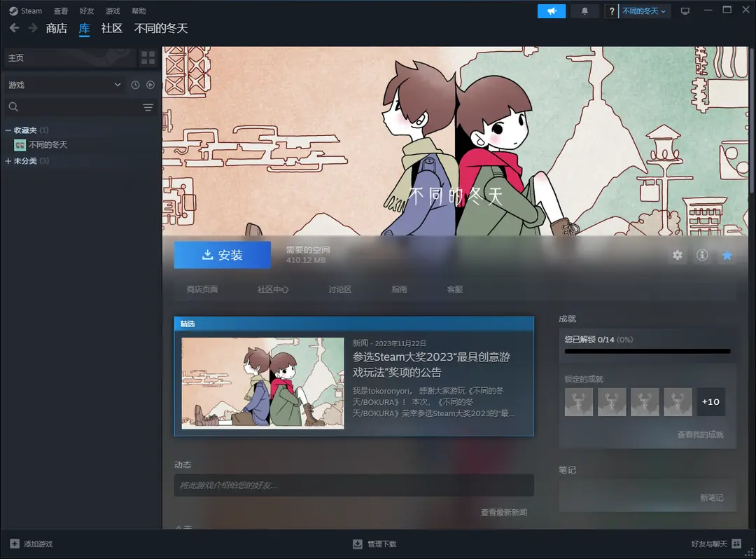Image resolution: width=756 pixels, height=559 pixels.
Task: Click the second locked achievement icon
Action: tap(612, 402)
